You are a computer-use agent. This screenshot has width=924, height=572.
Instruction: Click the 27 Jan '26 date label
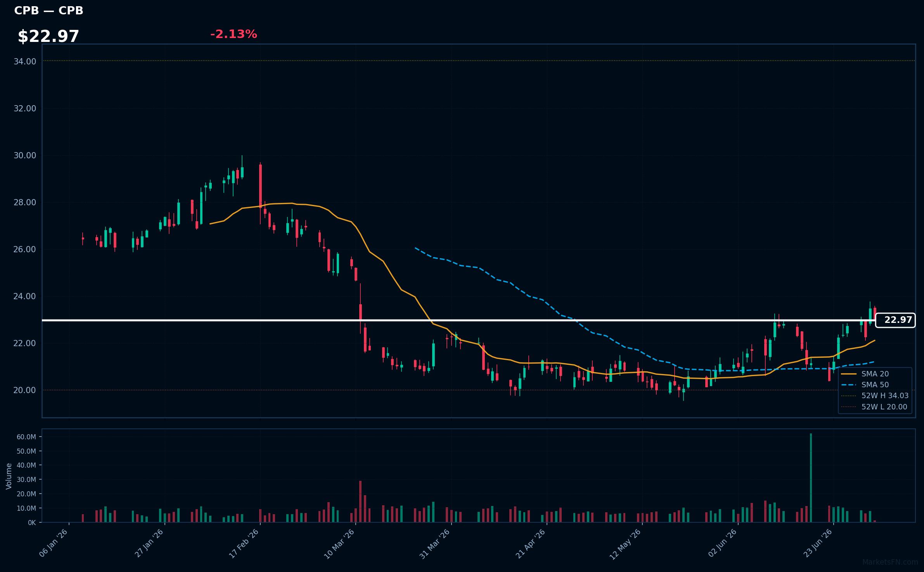(x=149, y=543)
